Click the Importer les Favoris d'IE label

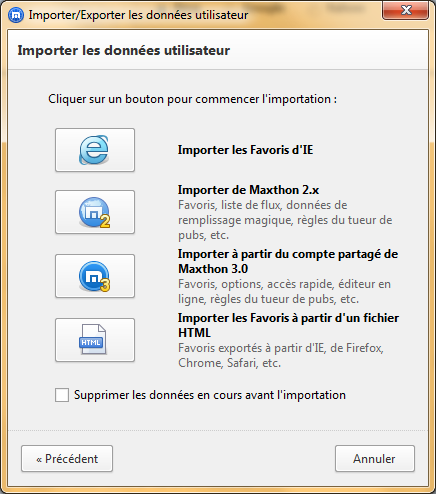coord(245,150)
